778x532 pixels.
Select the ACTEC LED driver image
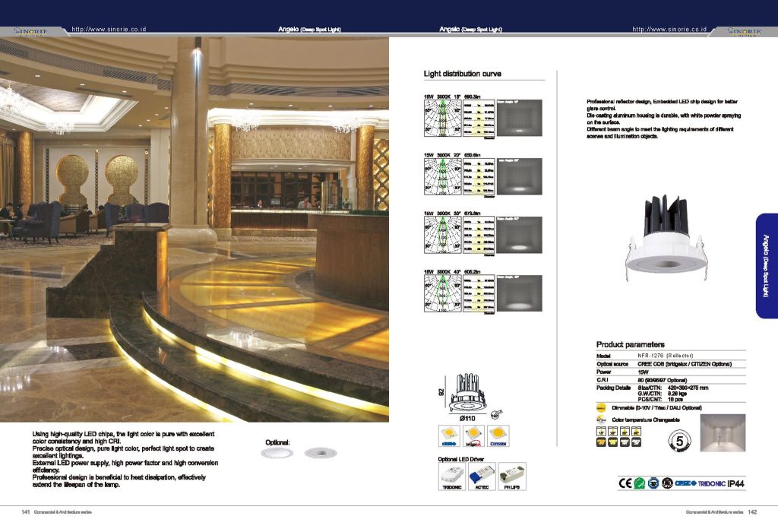[482, 476]
